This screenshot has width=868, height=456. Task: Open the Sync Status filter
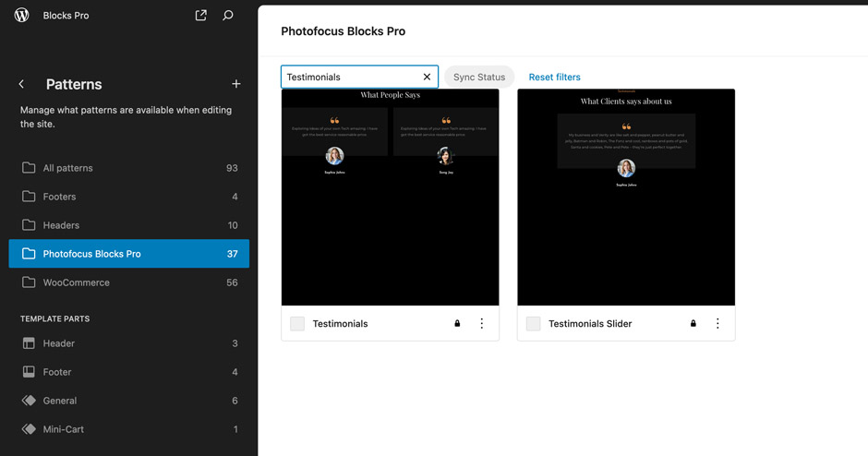(x=478, y=78)
